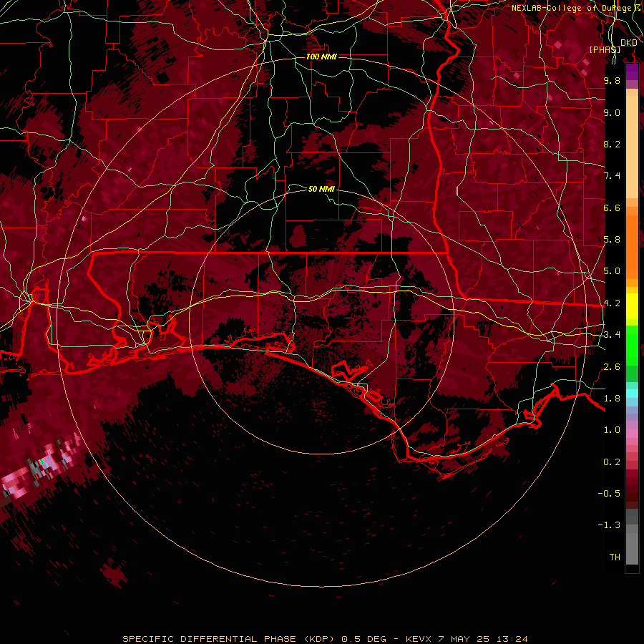Click the 5.0 scale label
The width and height of the screenshot is (644, 644).
coord(612,271)
